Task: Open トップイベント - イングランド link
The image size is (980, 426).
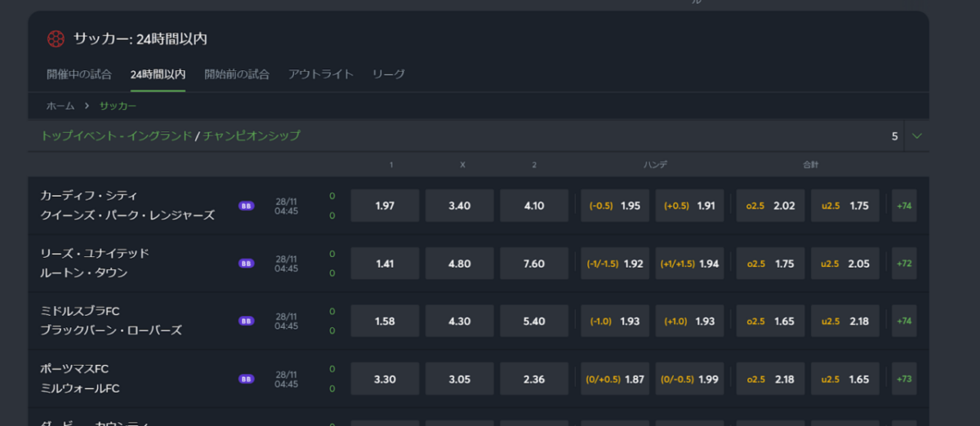Action: [x=116, y=136]
